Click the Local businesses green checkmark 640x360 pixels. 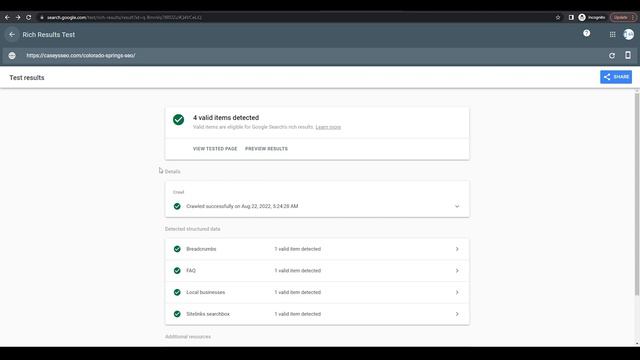[x=177, y=292]
